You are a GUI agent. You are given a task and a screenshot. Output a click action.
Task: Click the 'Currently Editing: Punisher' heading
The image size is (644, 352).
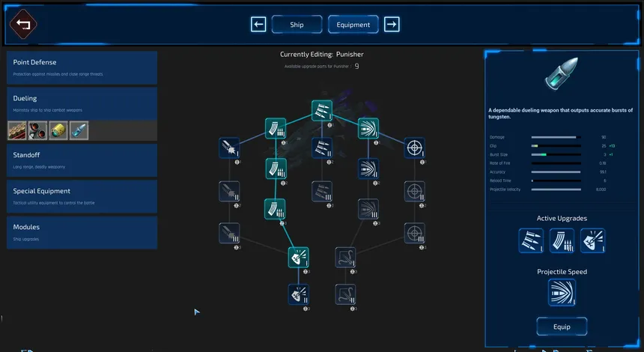(321, 54)
